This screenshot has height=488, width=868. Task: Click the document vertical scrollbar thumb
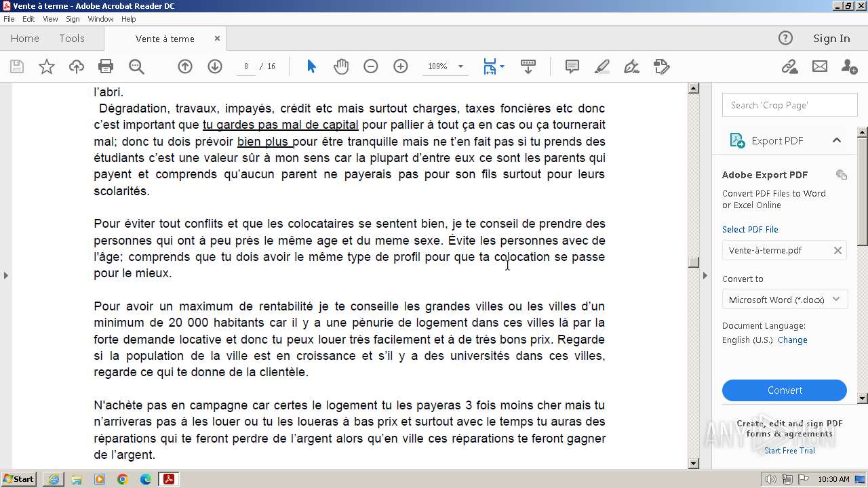point(694,262)
